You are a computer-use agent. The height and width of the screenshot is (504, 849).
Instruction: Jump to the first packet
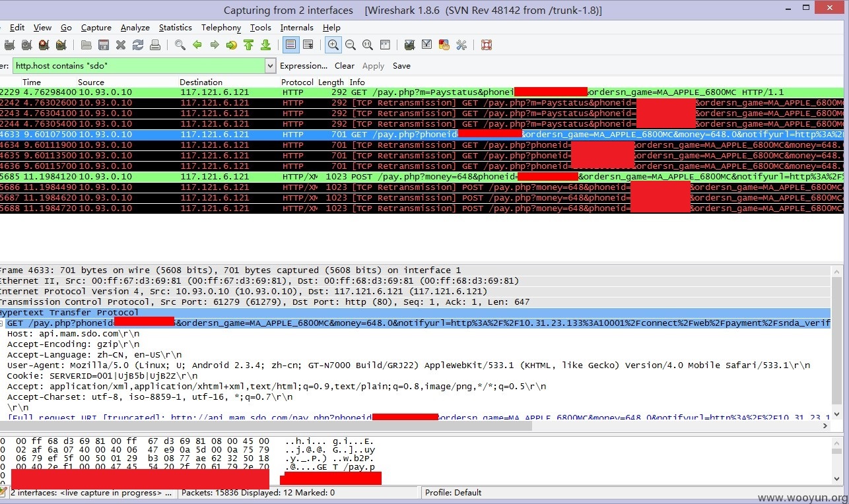[248, 45]
